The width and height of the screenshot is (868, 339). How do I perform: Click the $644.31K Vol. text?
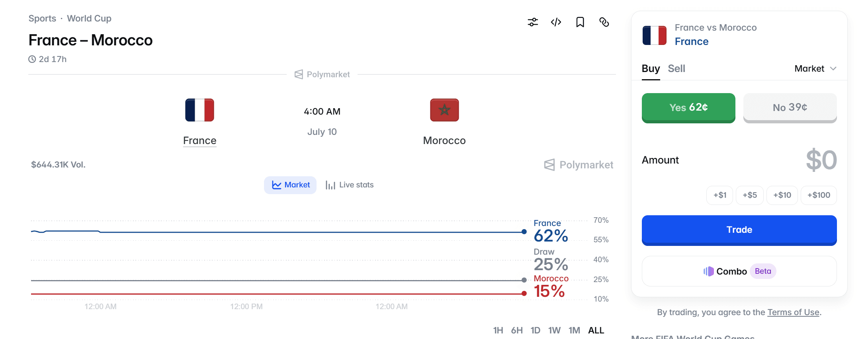tap(59, 165)
